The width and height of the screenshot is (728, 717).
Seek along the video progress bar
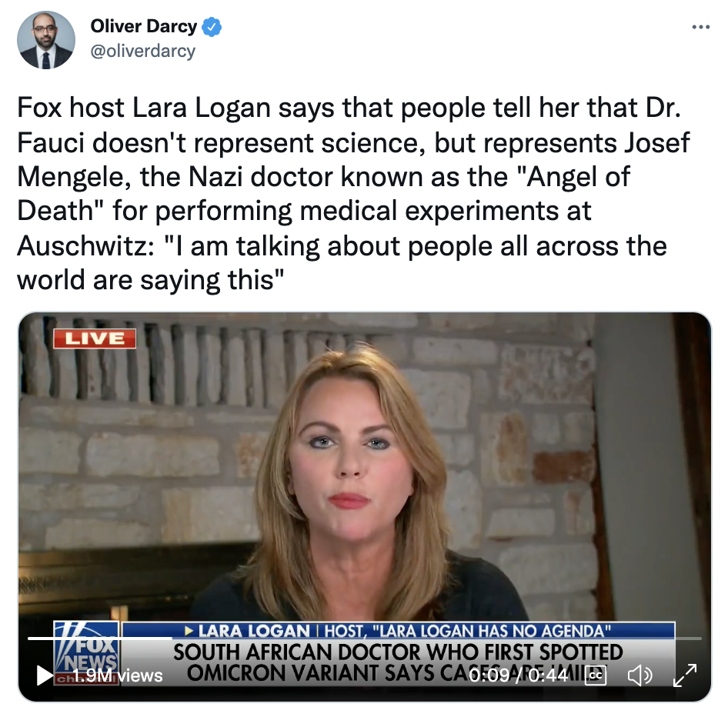(x=365, y=638)
